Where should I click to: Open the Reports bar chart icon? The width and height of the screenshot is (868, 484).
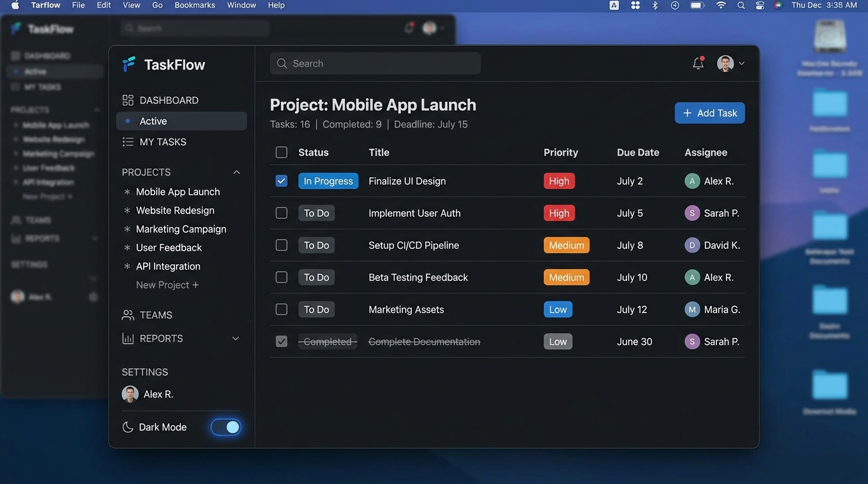pos(127,338)
